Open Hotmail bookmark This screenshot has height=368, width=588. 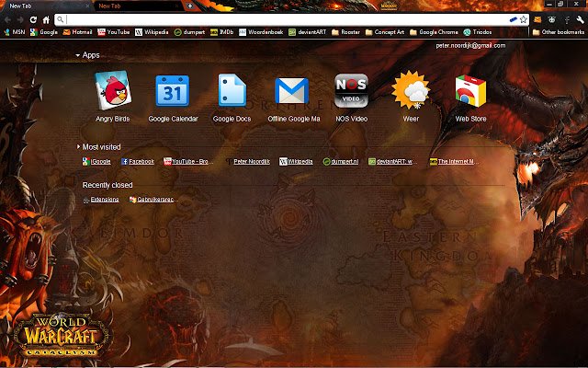[x=77, y=32]
